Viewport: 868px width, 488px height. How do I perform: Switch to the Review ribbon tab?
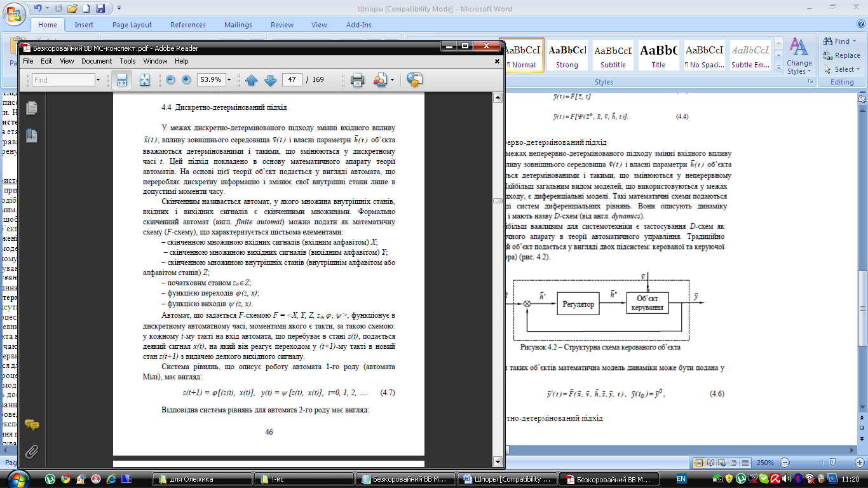[282, 25]
